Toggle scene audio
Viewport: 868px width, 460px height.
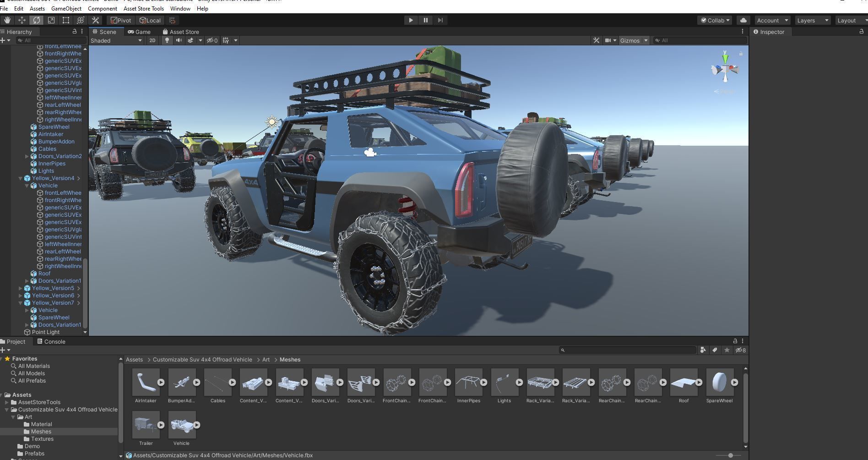pos(179,40)
